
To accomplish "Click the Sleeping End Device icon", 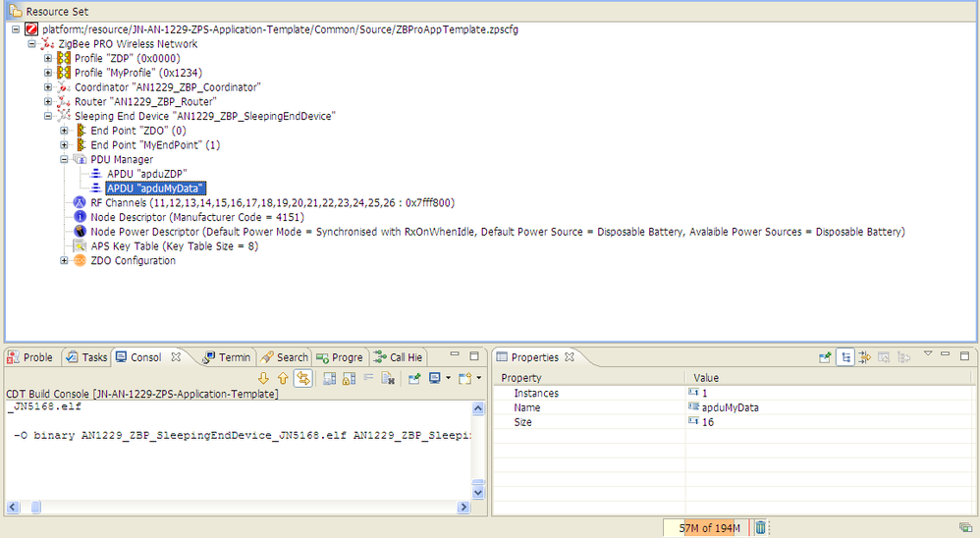I will tap(64, 116).
